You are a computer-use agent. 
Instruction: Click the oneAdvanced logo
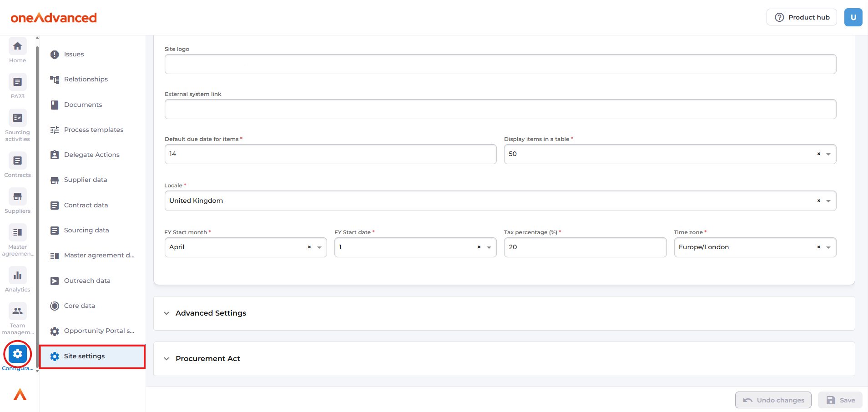point(54,18)
